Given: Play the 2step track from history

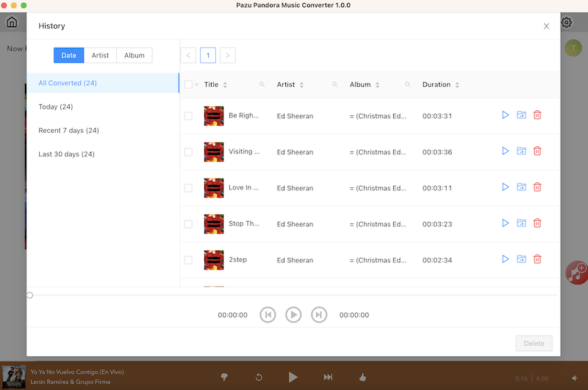Looking at the screenshot, I should coord(505,259).
